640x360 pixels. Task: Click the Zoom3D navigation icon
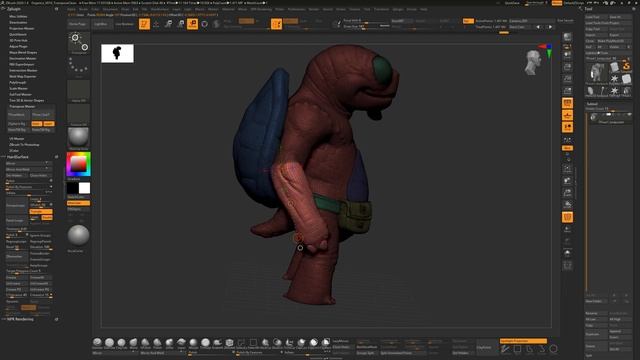(x=567, y=192)
